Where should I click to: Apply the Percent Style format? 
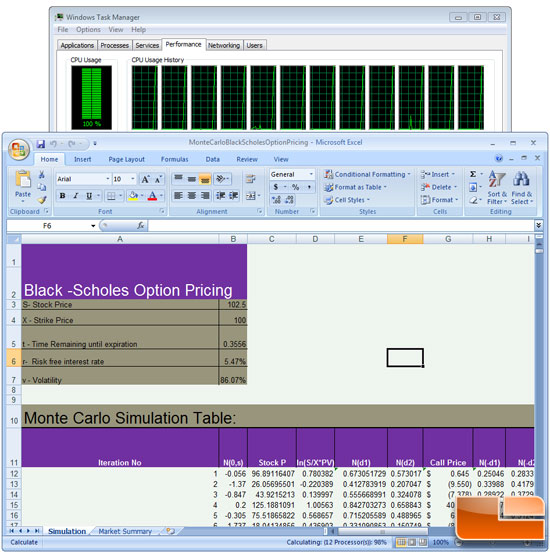pyautogui.click(x=295, y=187)
